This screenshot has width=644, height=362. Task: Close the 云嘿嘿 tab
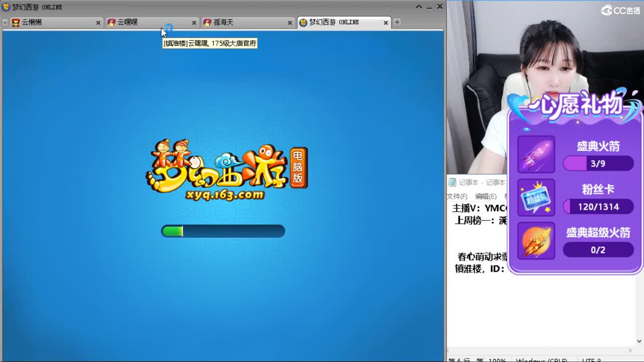point(194,23)
